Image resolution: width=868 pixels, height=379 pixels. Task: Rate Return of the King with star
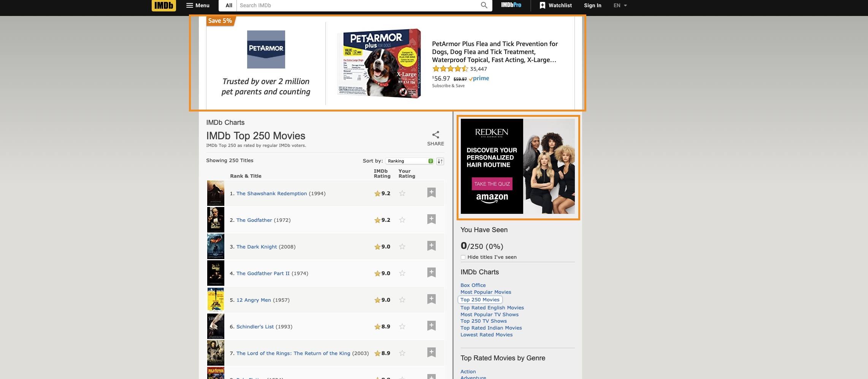coord(402,353)
